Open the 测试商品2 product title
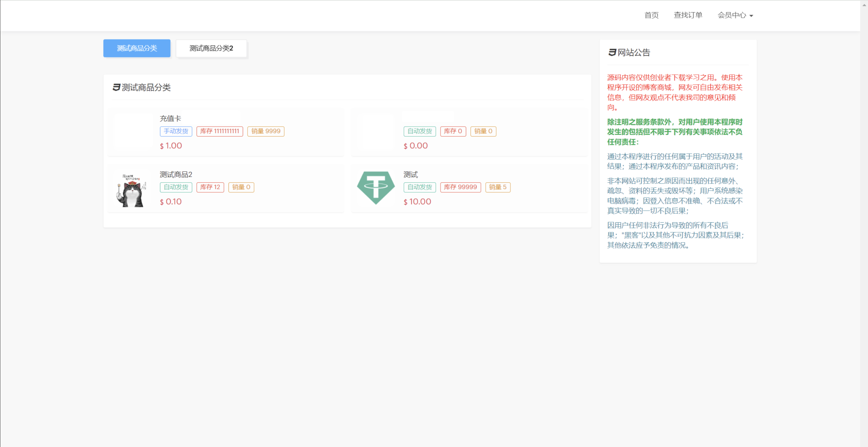This screenshot has width=868, height=447. (x=176, y=175)
